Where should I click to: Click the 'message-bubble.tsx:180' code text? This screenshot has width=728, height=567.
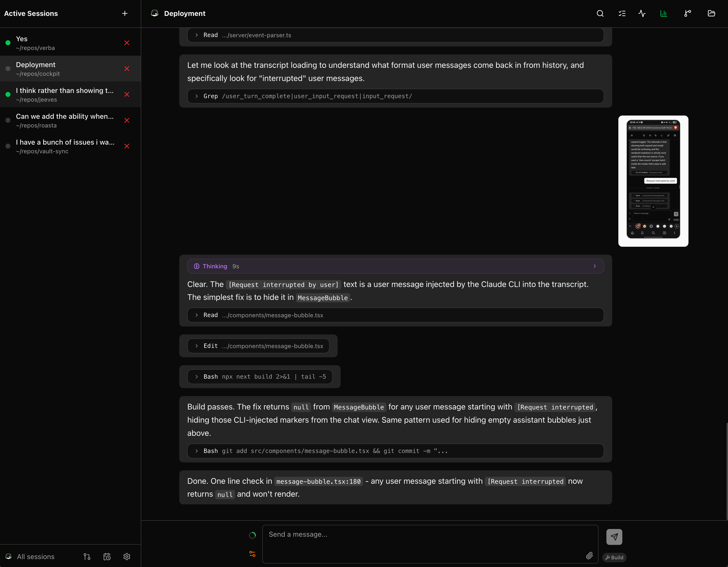(x=318, y=481)
